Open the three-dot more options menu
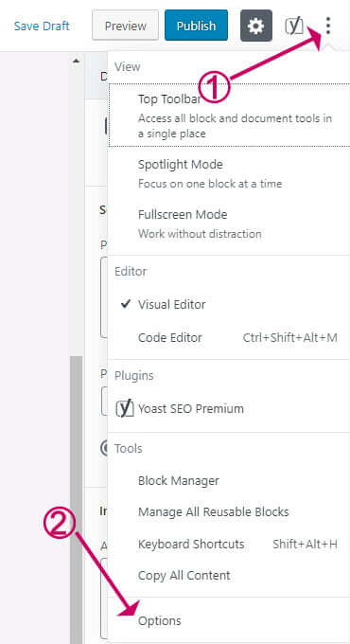 [x=328, y=26]
